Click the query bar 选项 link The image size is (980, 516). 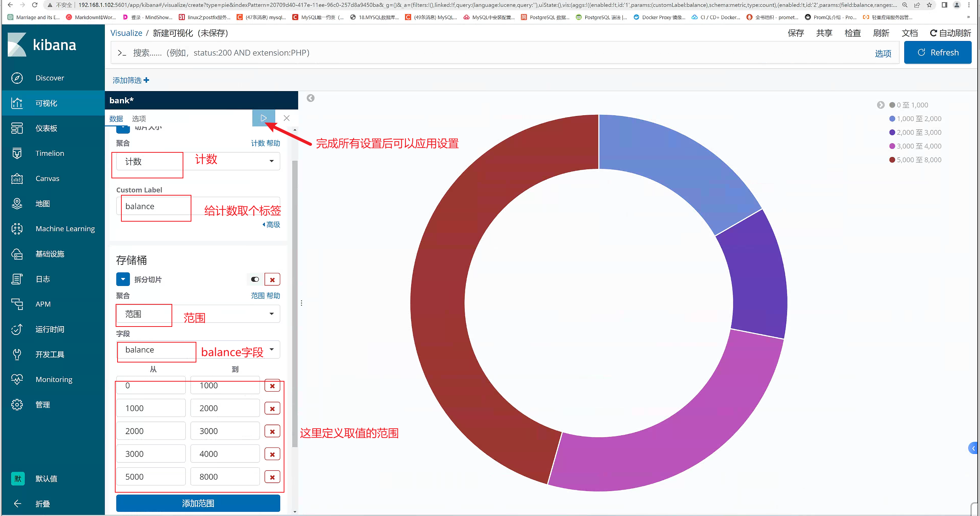point(883,54)
